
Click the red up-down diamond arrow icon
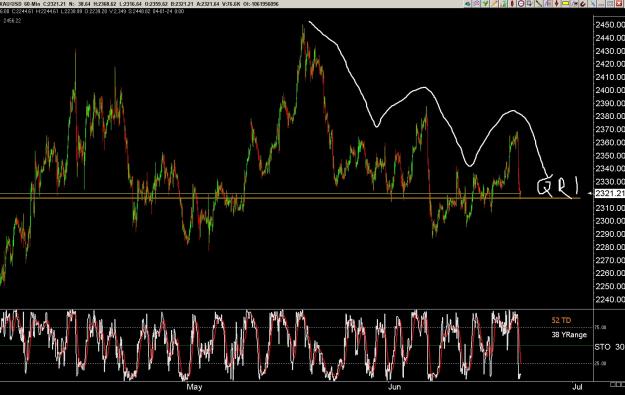pyautogui.click(x=556, y=4)
